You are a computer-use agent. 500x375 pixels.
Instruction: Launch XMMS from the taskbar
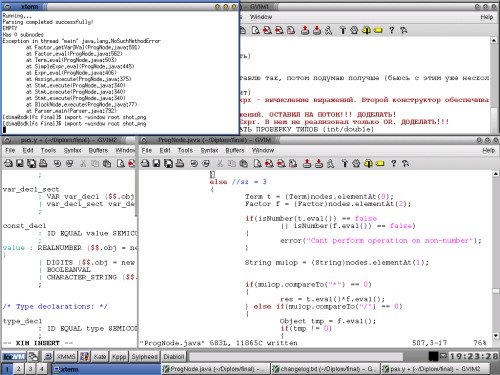pos(66,357)
